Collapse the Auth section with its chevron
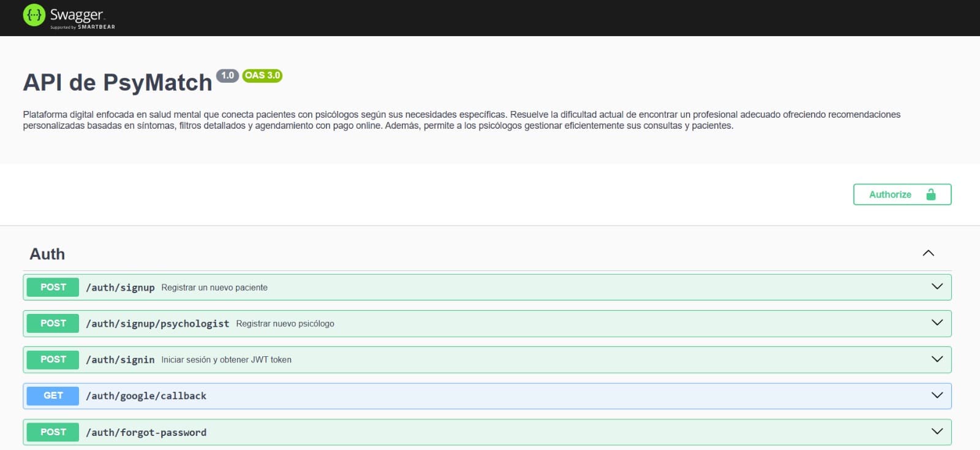Image resolution: width=980 pixels, height=450 pixels. click(929, 253)
